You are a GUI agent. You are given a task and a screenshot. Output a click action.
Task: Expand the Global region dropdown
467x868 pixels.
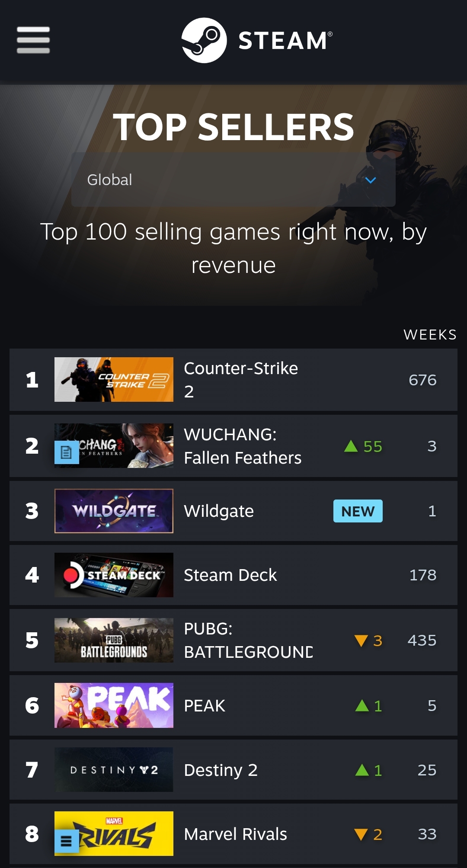click(233, 179)
